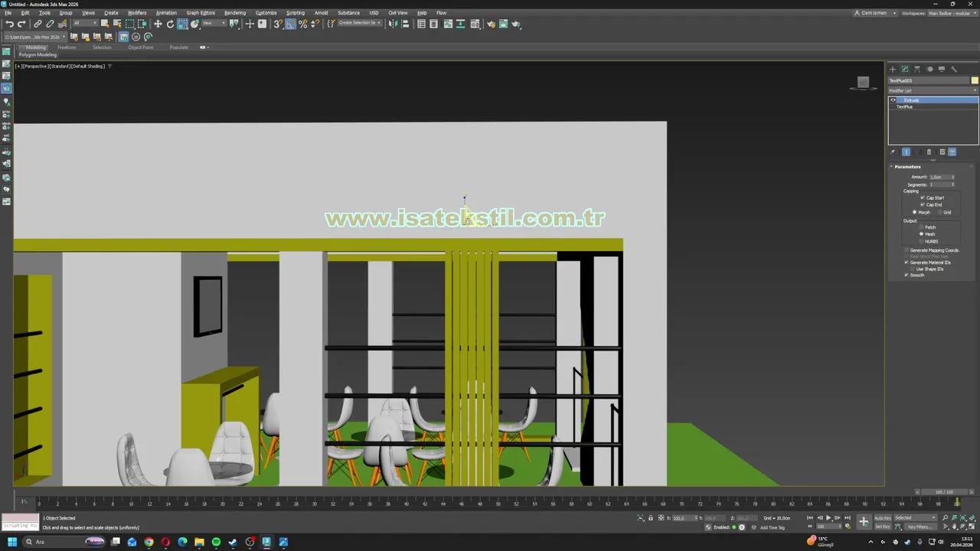
Task: Click Configure Modifier Sets icon
Action: pos(942,152)
